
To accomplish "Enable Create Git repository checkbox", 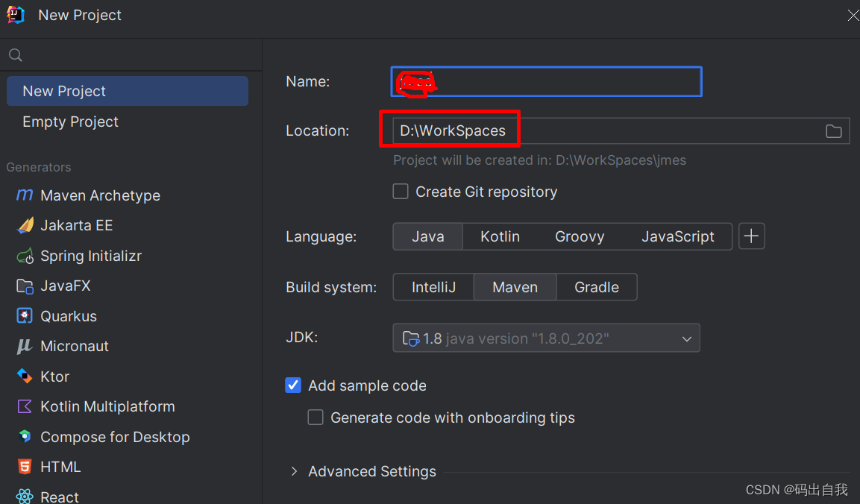I will [x=401, y=192].
